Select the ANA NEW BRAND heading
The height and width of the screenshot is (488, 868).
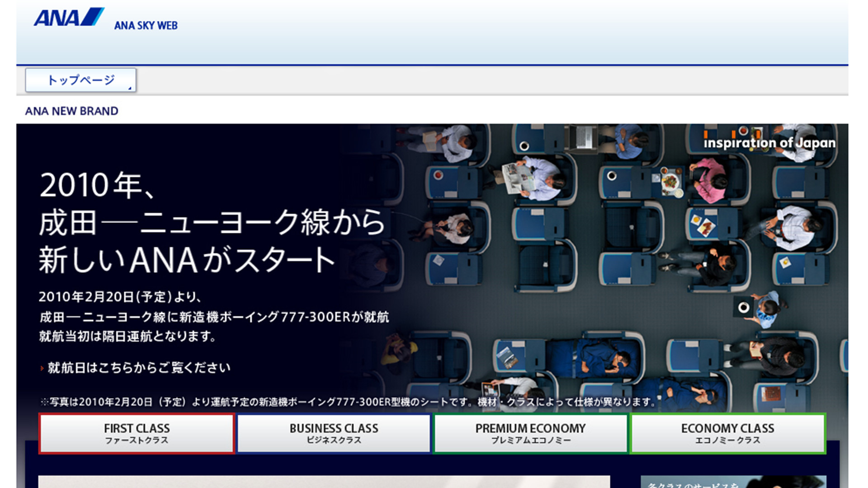pyautogui.click(x=71, y=111)
